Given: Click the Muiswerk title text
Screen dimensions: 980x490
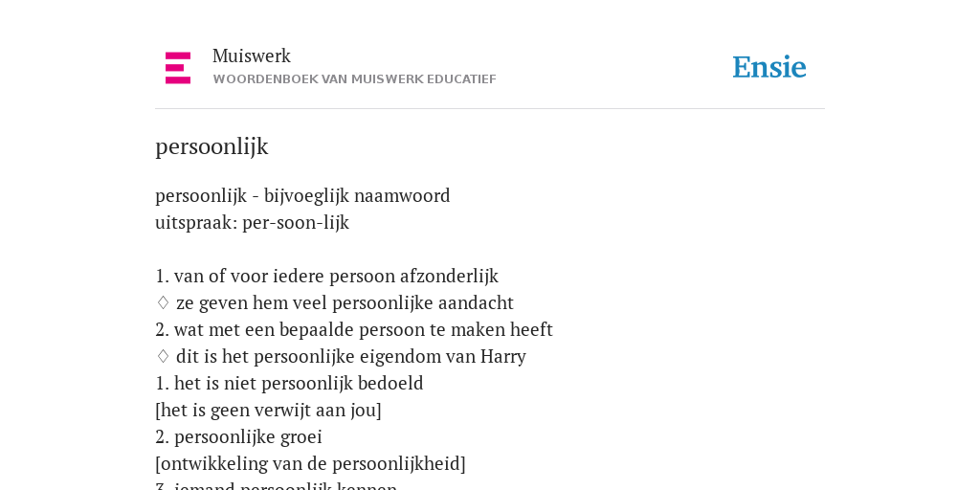Looking at the screenshot, I should [252, 56].
